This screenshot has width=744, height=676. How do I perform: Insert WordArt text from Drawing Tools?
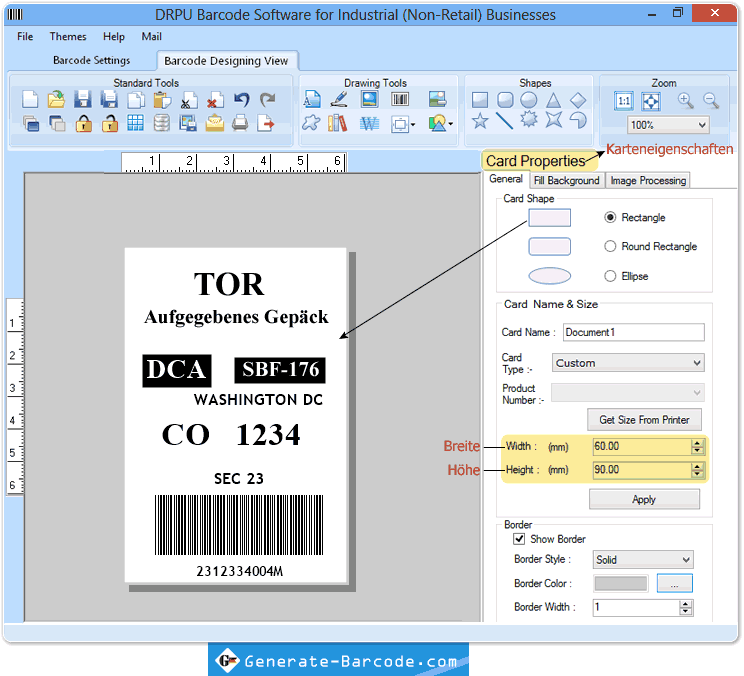(369, 124)
